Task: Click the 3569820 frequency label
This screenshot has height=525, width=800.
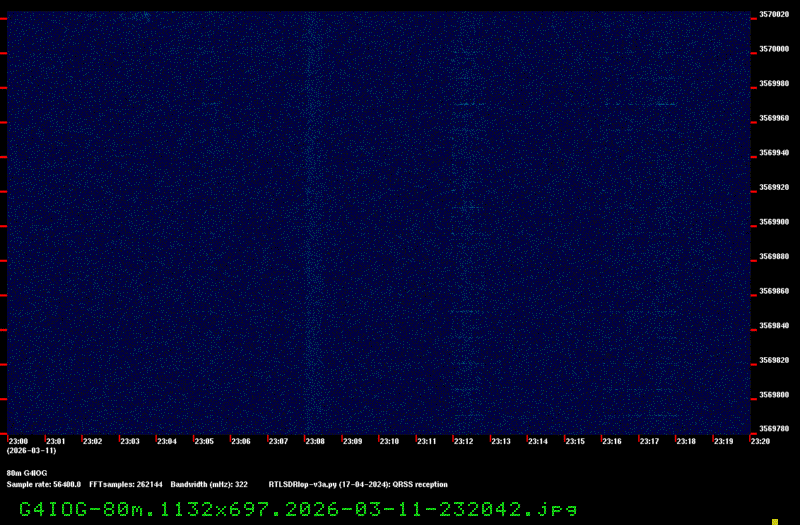Action: 774,360
